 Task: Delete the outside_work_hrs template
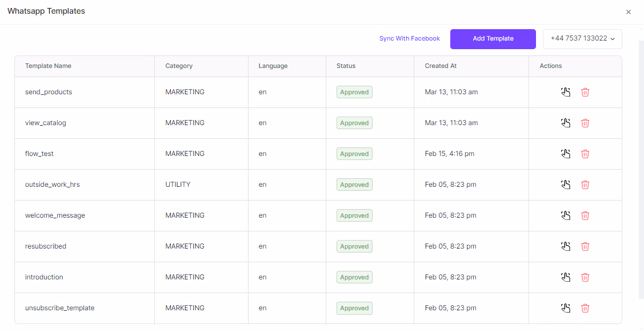585,185
